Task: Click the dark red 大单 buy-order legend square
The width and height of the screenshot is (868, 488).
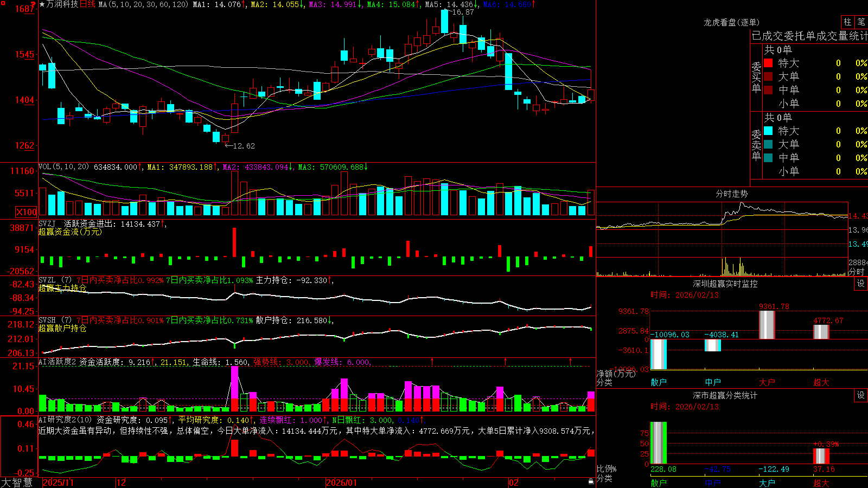Action: (768, 76)
